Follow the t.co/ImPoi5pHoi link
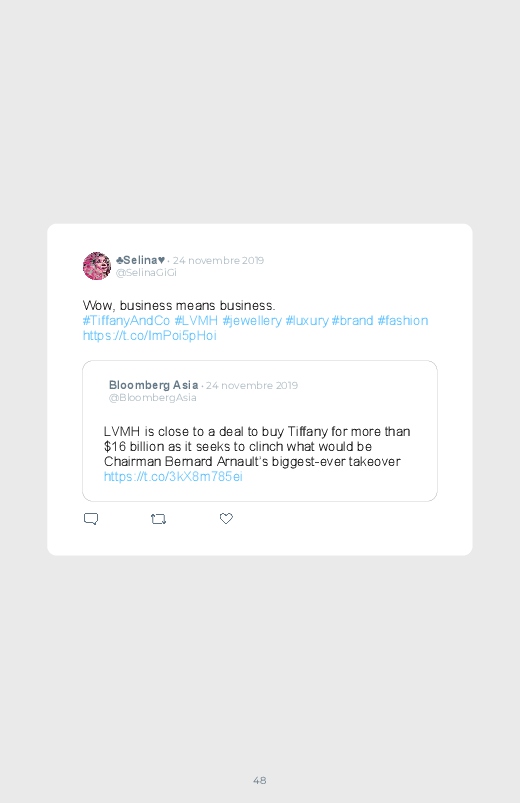 pyautogui.click(x=150, y=335)
